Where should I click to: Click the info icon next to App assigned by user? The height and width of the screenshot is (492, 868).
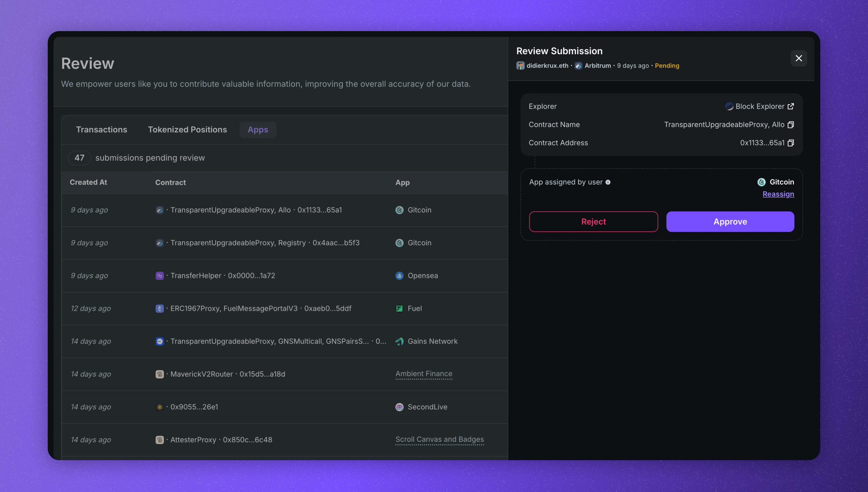[608, 182]
